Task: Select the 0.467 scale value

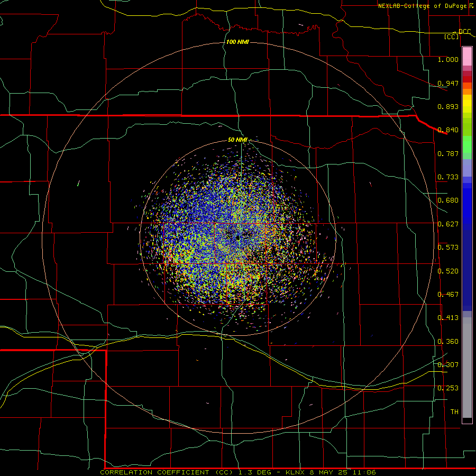Action: [448, 295]
